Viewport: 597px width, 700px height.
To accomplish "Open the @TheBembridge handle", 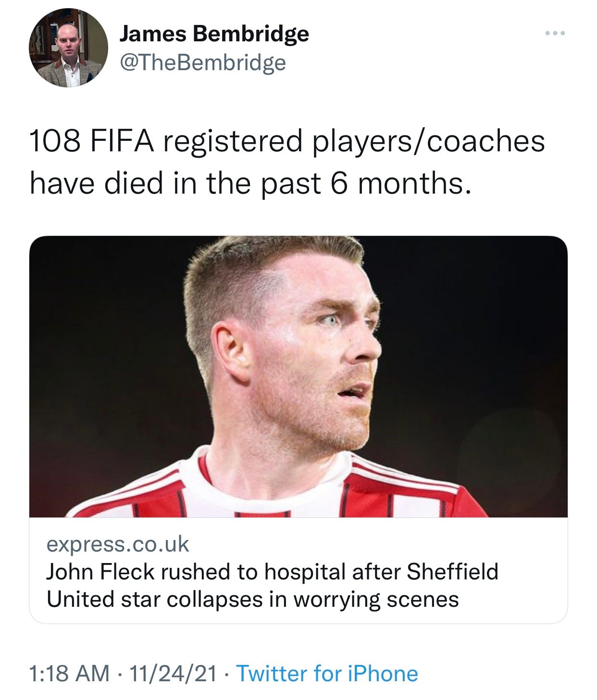I will [x=202, y=63].
